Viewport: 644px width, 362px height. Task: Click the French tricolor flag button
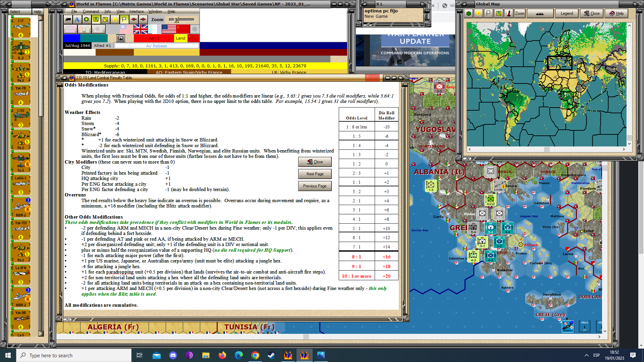pyautogui.click(x=155, y=29)
